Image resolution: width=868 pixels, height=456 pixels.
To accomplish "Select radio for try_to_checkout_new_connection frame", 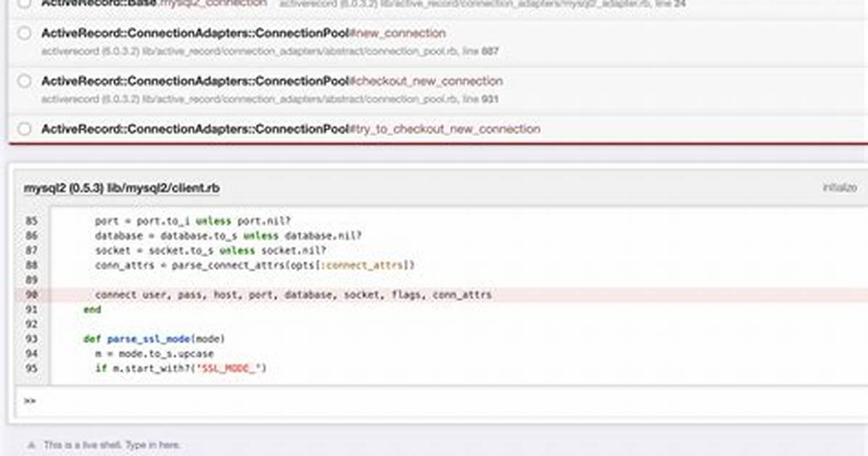I will pyautogui.click(x=25, y=129).
